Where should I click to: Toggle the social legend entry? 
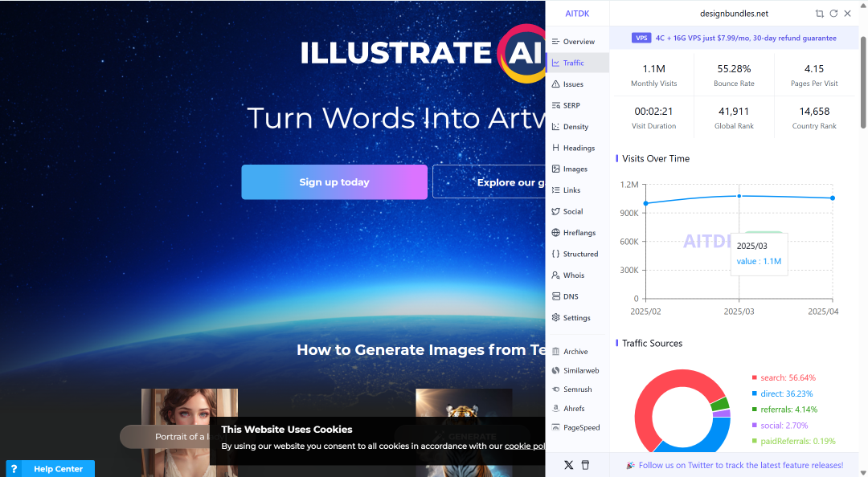click(x=780, y=426)
